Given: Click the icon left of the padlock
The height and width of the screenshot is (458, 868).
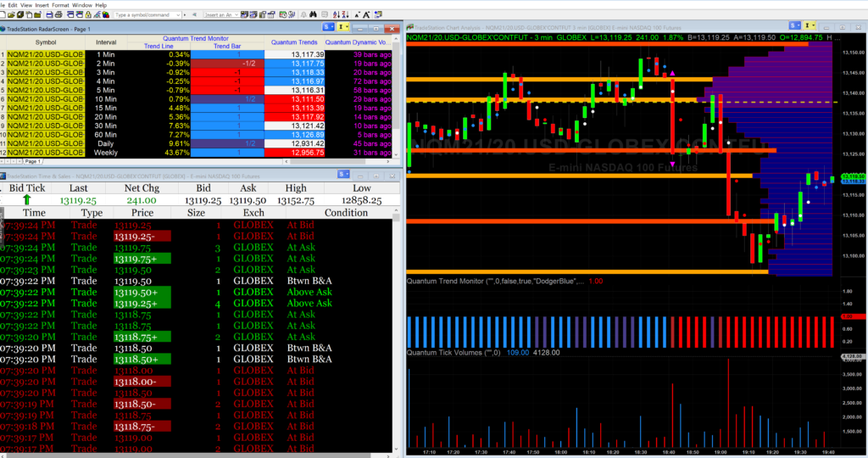Looking at the screenshot, I should pyautogui.click(x=79, y=14).
